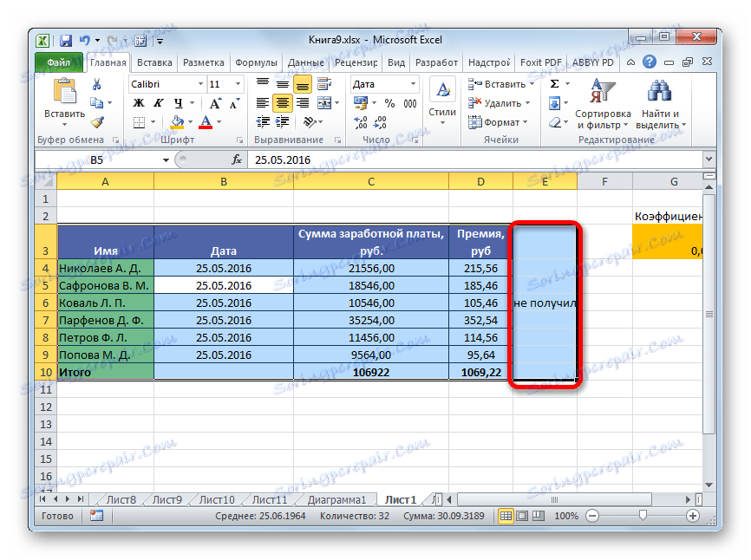The image size is (751, 560).
Task: Click the Copy icon in clipboard group
Action: [97, 103]
